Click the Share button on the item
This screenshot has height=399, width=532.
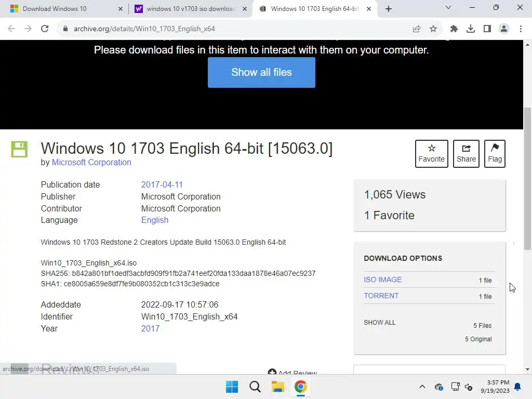(x=466, y=154)
